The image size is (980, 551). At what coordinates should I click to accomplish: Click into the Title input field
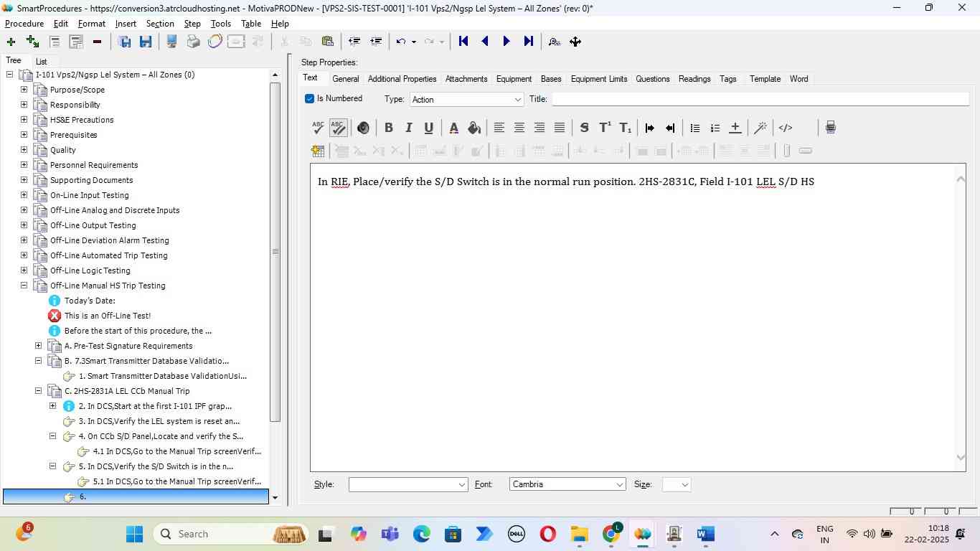pos(760,99)
